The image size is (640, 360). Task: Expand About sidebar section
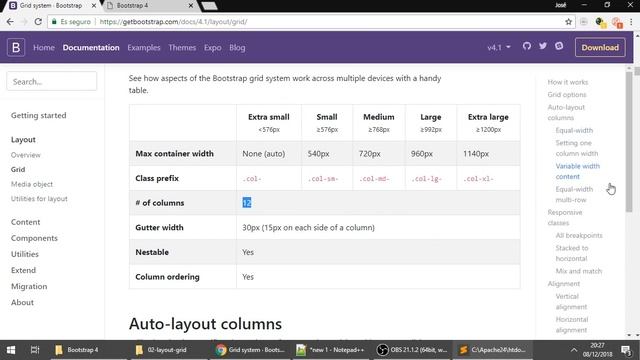pos(22,302)
